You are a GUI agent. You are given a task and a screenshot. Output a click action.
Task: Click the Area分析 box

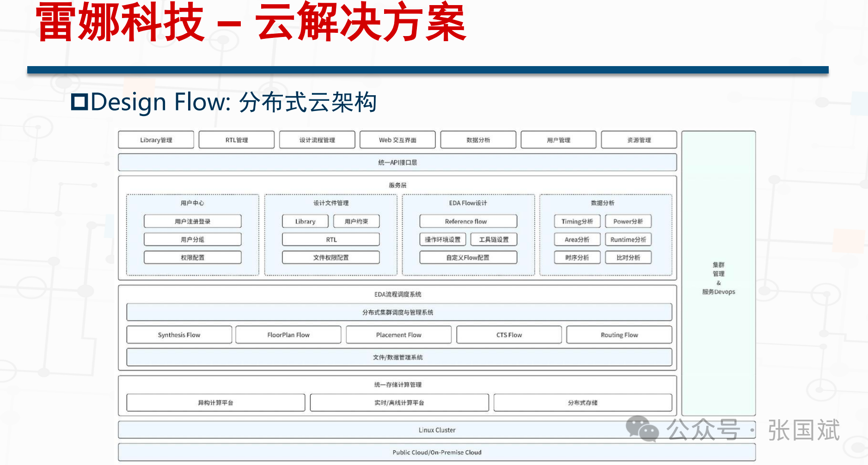click(577, 239)
